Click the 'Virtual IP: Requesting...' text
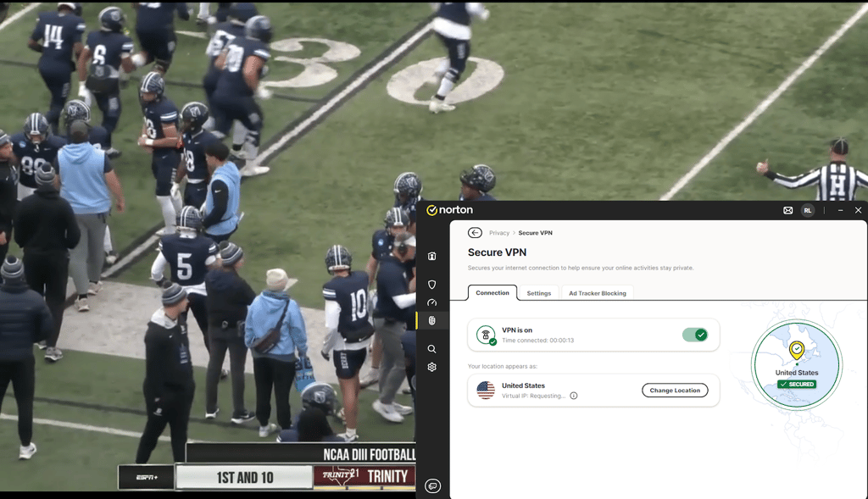 point(534,396)
